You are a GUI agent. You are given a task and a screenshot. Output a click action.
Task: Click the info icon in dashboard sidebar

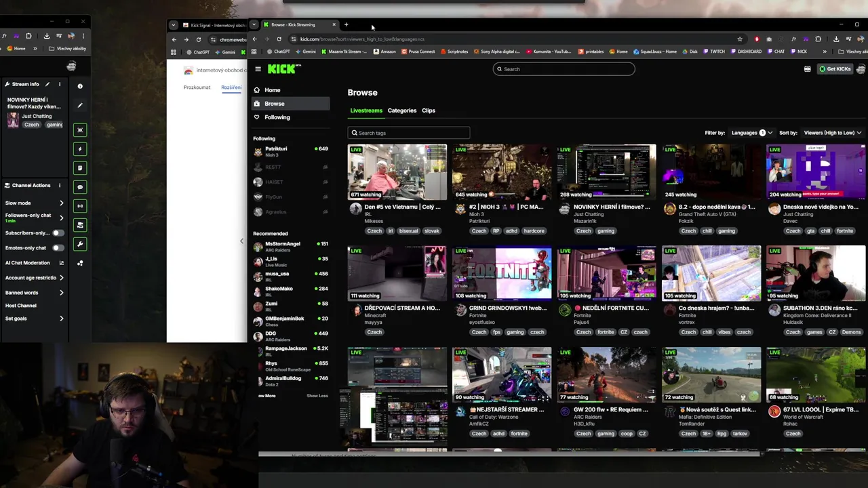pos(80,86)
